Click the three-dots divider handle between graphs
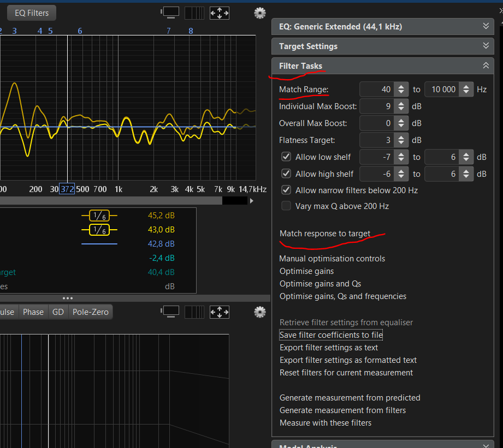Viewport: 503px width, 448px height. 68,298
